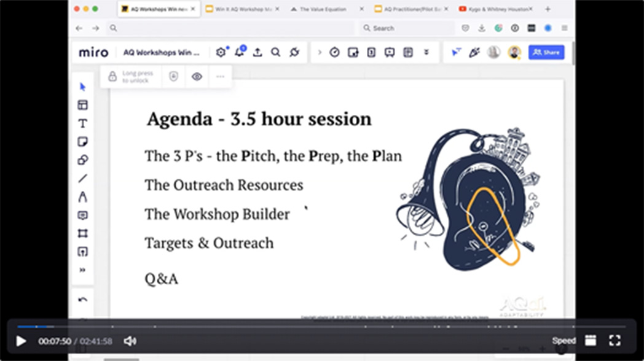The image size is (644, 361).
Task: Mute the video player volume
Action: pos(129,340)
